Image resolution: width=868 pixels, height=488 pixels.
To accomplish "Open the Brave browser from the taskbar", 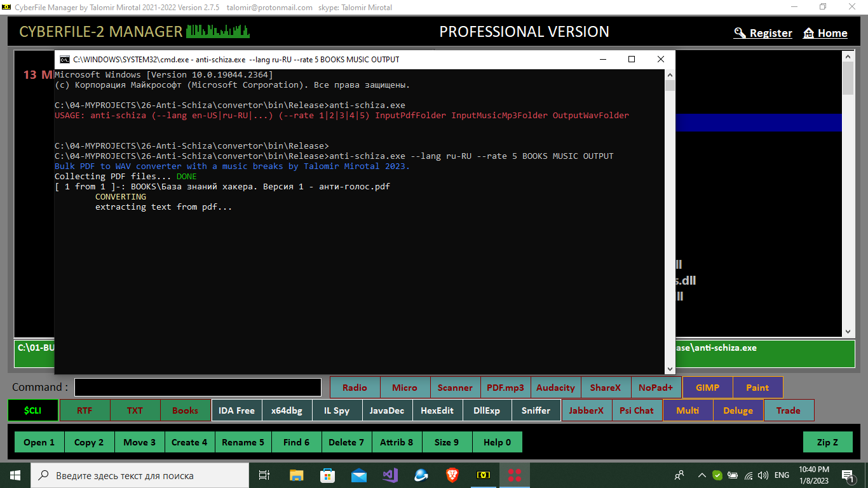I will [x=452, y=475].
